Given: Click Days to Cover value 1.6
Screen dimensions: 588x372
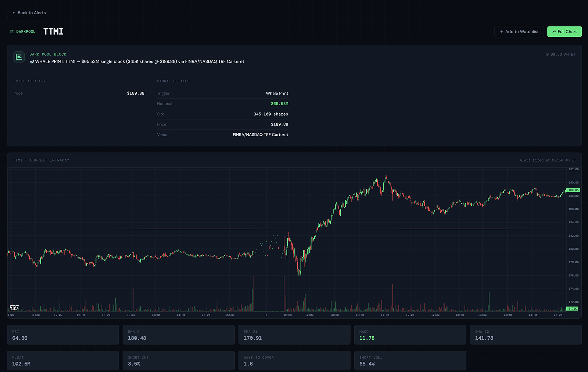Looking at the screenshot, I should (x=248, y=364).
